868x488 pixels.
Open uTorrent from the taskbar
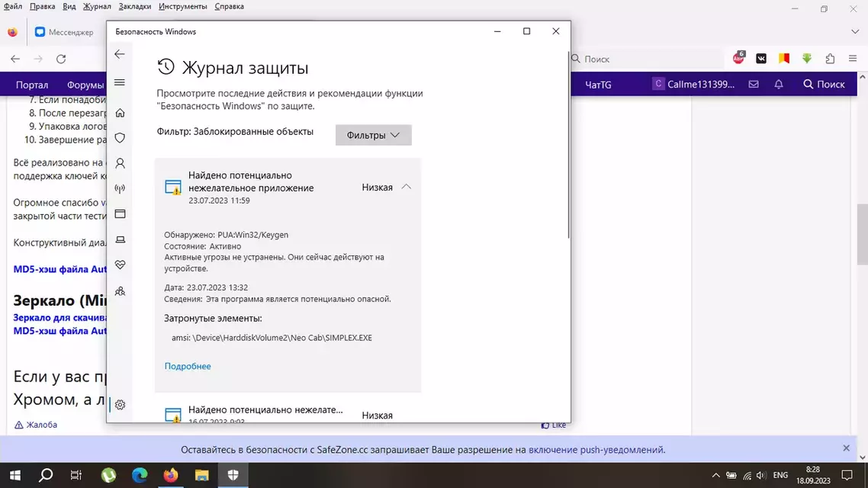pyautogui.click(x=108, y=475)
